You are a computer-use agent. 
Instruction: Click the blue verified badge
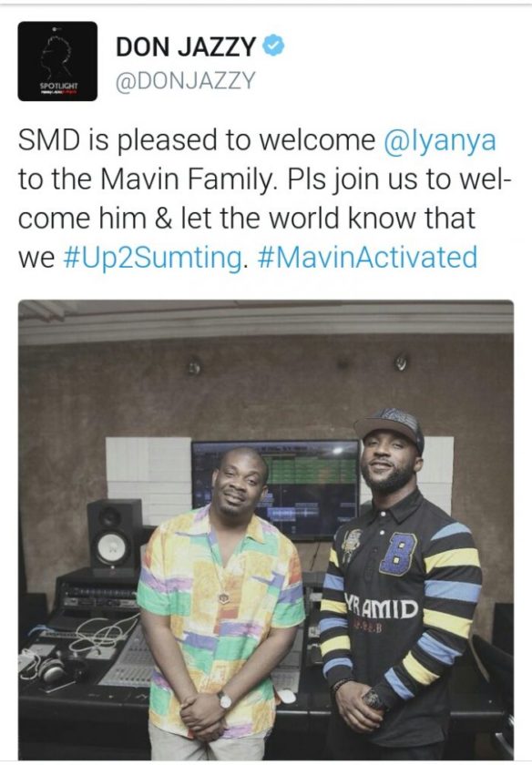point(274,46)
